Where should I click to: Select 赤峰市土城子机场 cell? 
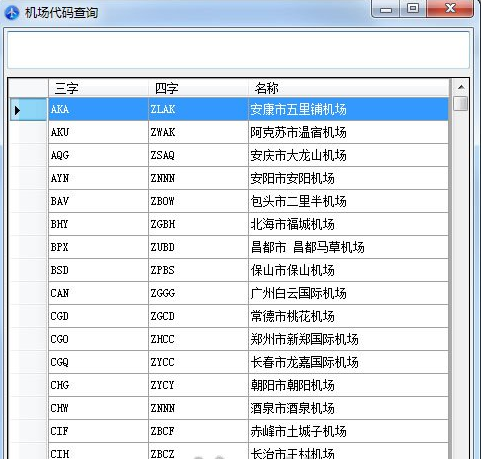348,431
